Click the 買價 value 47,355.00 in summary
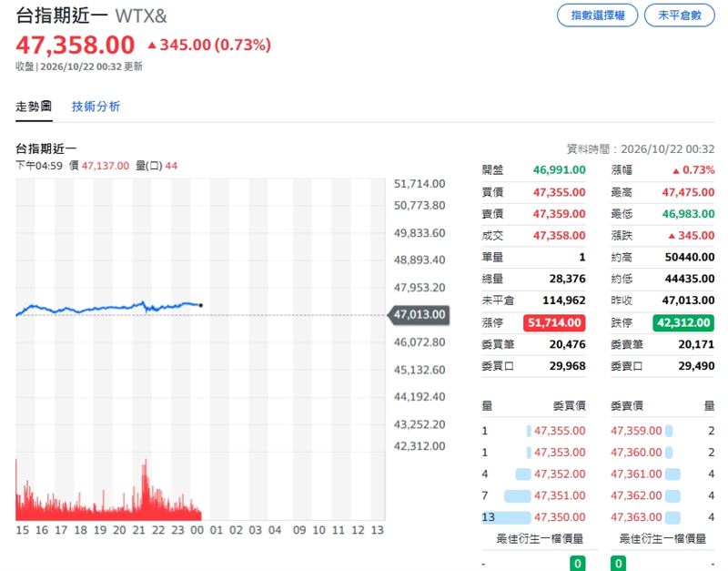The height and width of the screenshot is (571, 728). pos(559,192)
